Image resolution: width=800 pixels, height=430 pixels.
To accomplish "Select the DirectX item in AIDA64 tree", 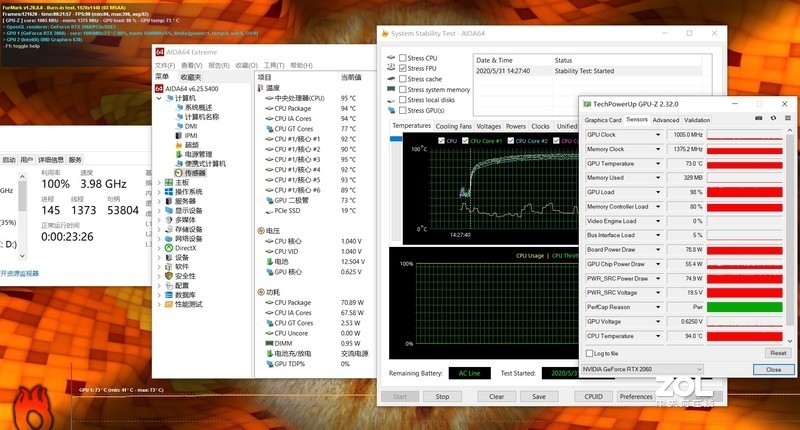I will 188,247.
